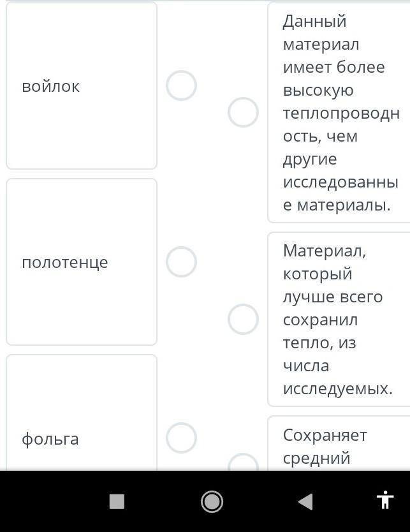Click the card about higher теплопроводность
This screenshot has height=532, width=410.
click(x=339, y=112)
